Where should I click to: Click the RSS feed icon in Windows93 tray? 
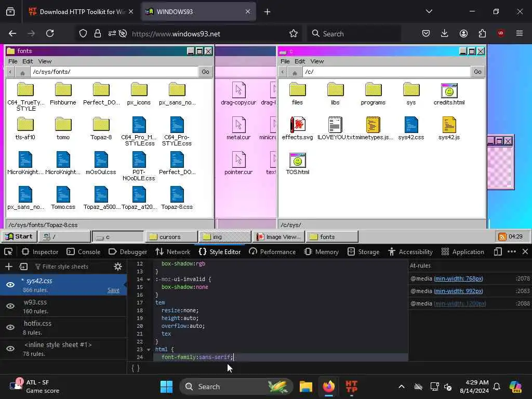pos(502,237)
